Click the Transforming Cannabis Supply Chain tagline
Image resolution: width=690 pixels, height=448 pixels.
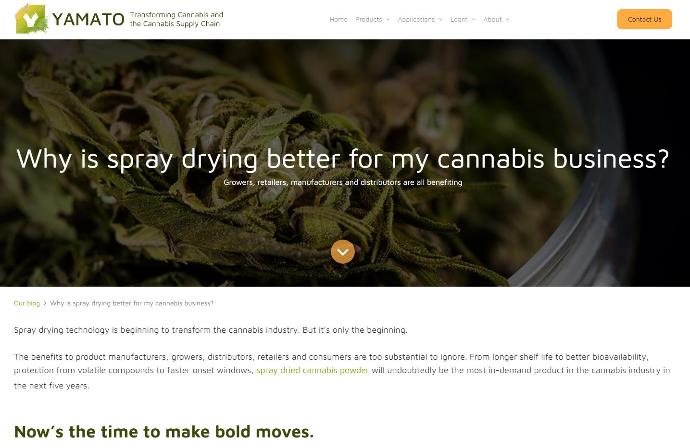177,19
